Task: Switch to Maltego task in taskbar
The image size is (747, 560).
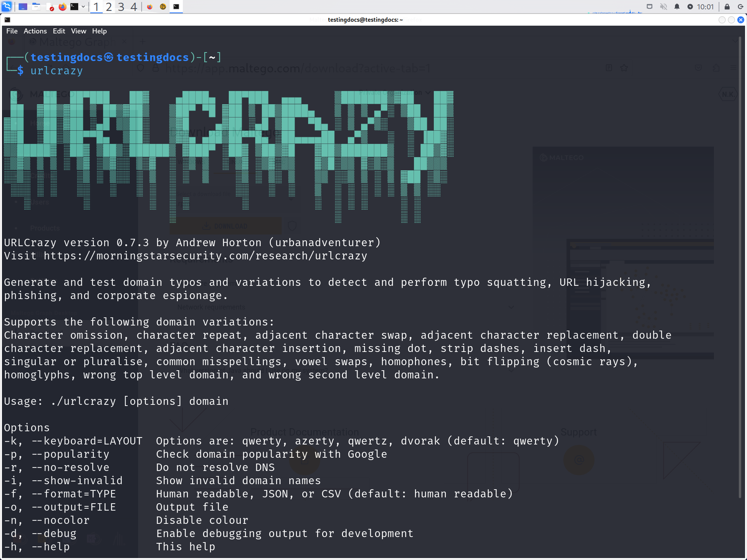Action: coord(163,7)
